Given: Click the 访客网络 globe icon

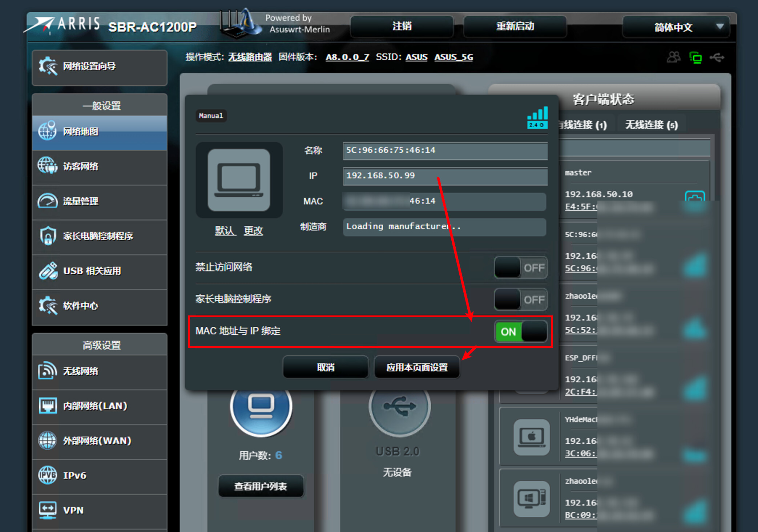Looking at the screenshot, I should pos(48,166).
